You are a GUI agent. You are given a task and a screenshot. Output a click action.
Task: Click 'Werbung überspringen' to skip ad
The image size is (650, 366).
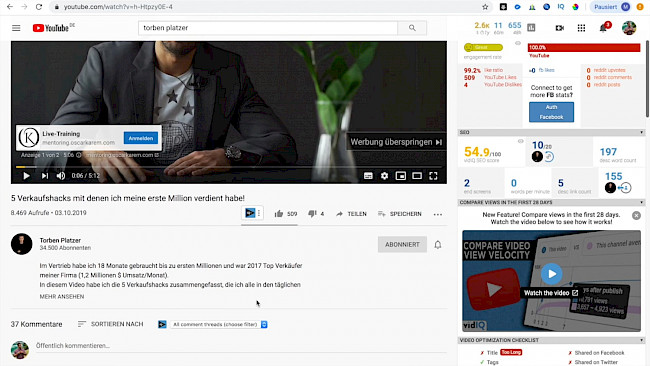[396, 142]
